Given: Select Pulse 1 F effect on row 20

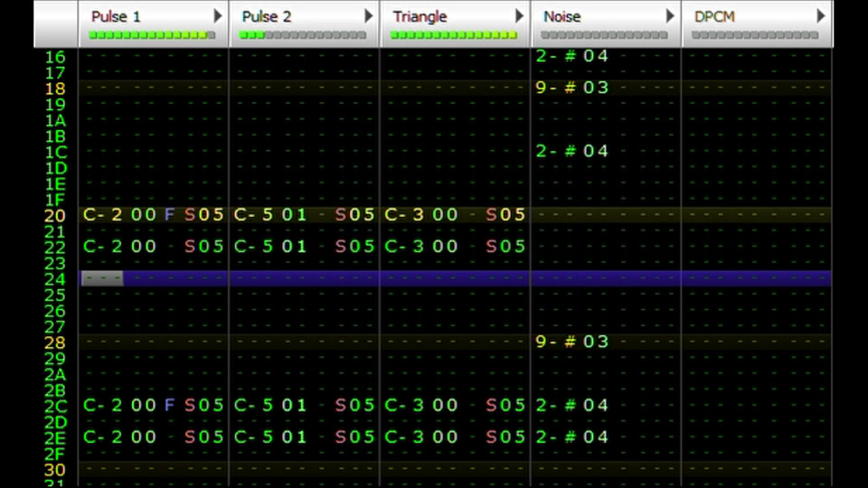Looking at the screenshot, I should 169,215.
